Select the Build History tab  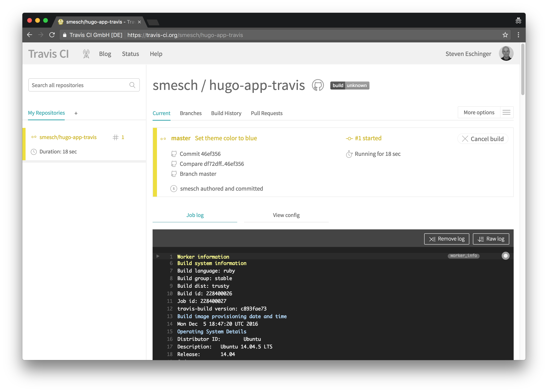tap(226, 113)
